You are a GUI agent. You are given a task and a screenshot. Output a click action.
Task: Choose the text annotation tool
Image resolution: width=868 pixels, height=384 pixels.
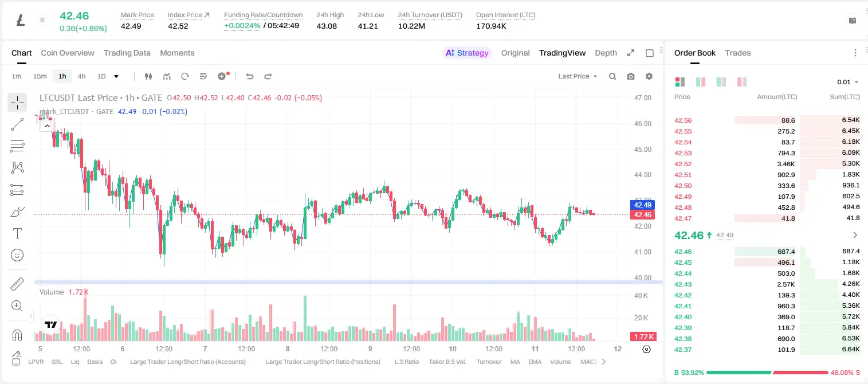17,233
